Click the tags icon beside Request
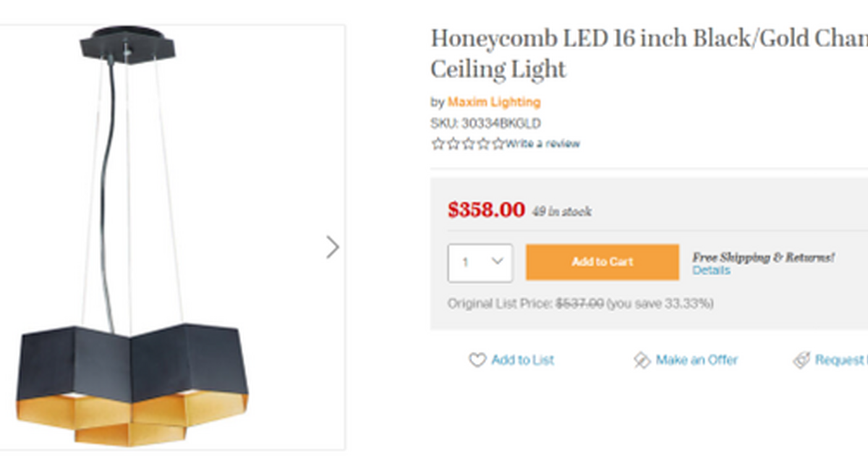 click(801, 360)
